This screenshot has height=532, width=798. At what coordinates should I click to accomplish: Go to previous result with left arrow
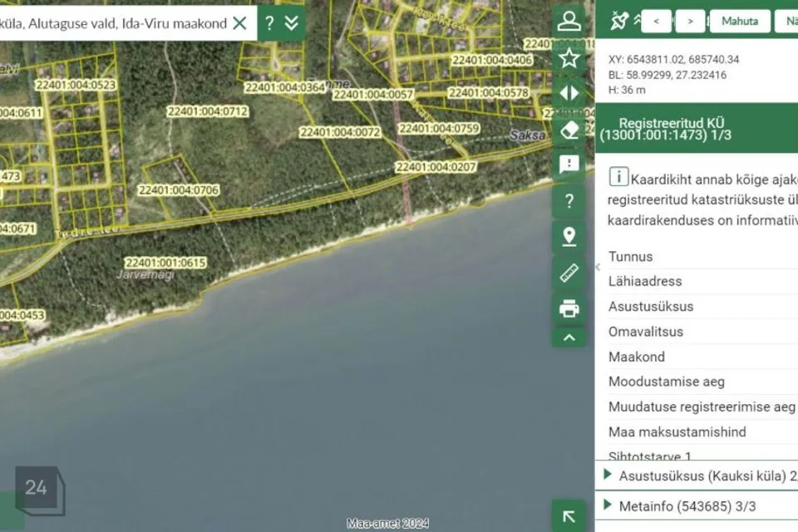[657, 21]
